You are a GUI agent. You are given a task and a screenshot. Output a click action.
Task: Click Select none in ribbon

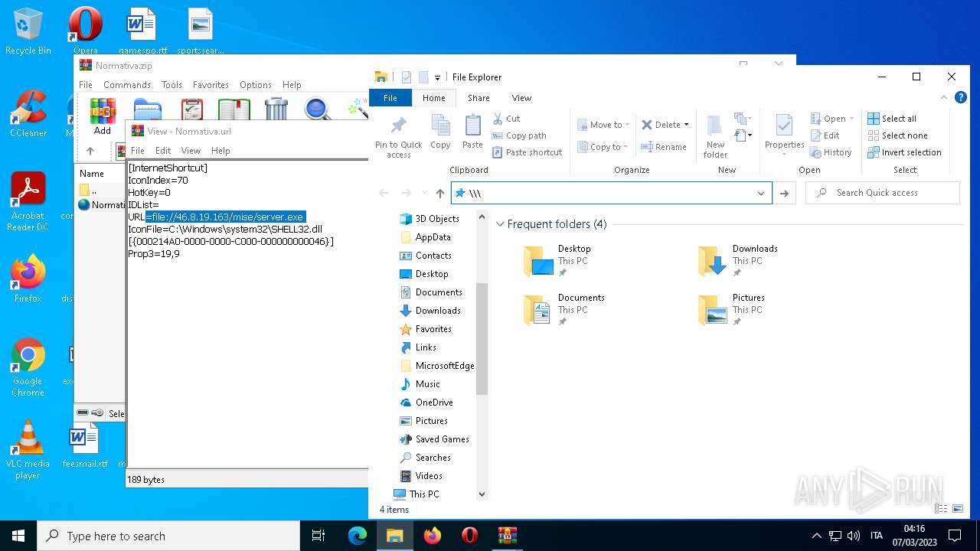pos(897,135)
